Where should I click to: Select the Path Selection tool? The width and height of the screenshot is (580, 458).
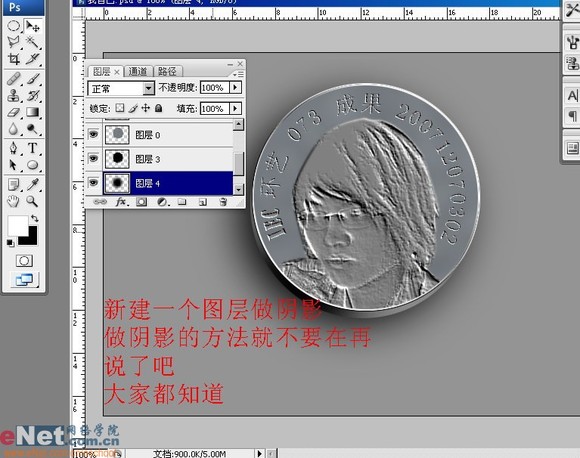click(14, 165)
